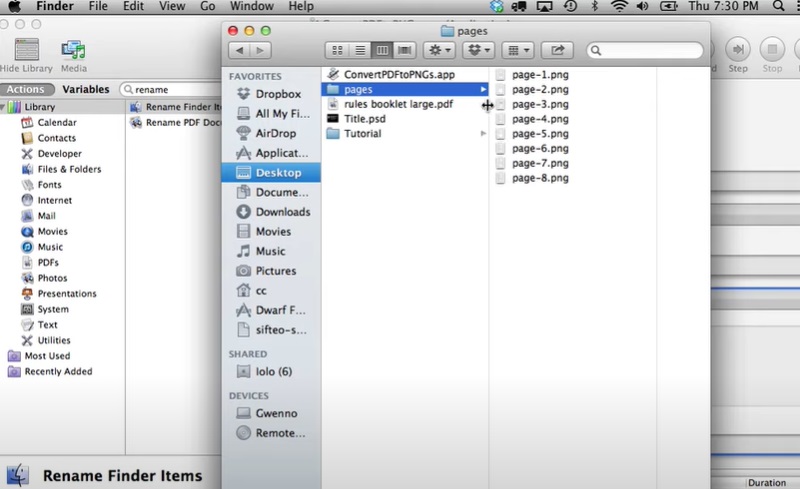Screen dimensions: 800x489
Task: Click the Finder back navigation arrow
Action: click(x=239, y=50)
